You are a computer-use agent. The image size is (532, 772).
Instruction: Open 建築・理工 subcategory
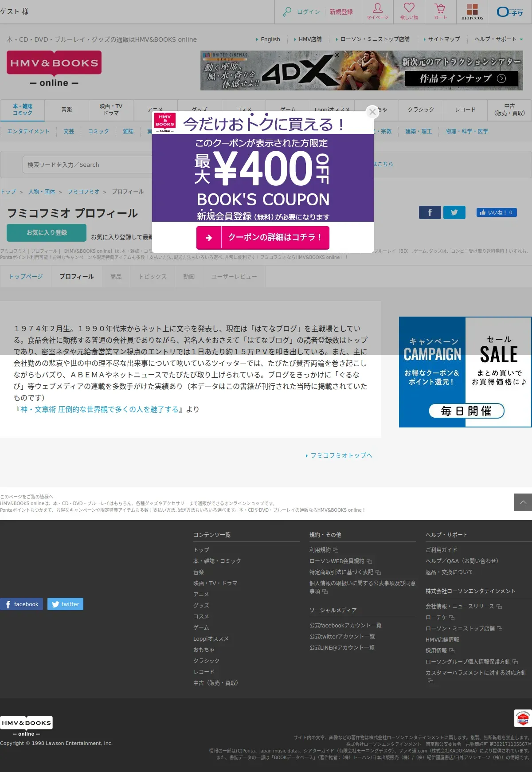[x=419, y=131]
